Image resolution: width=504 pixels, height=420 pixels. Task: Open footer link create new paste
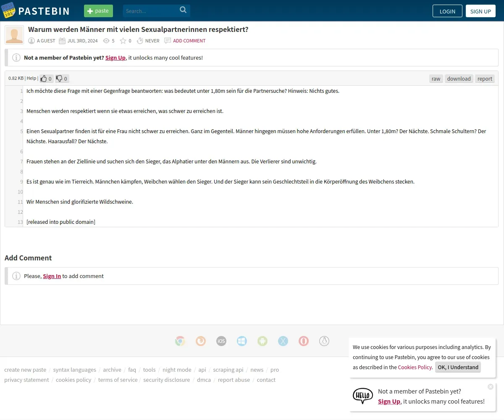coord(25,370)
